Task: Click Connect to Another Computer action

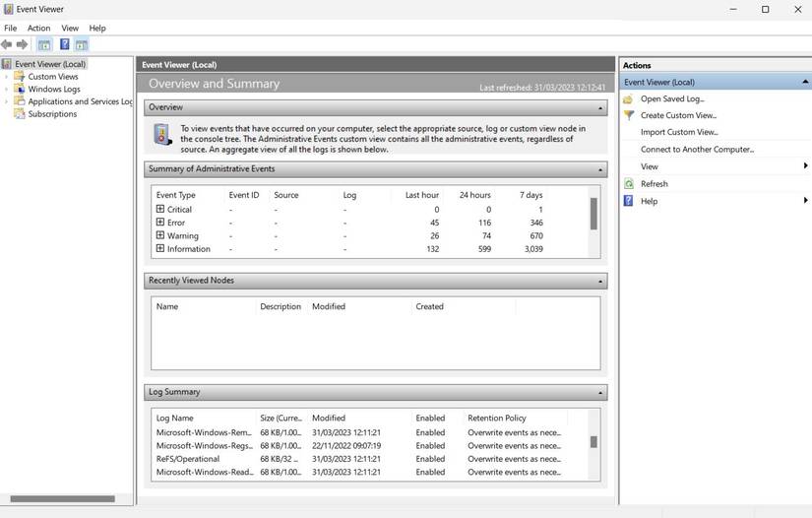Action: [x=697, y=150]
